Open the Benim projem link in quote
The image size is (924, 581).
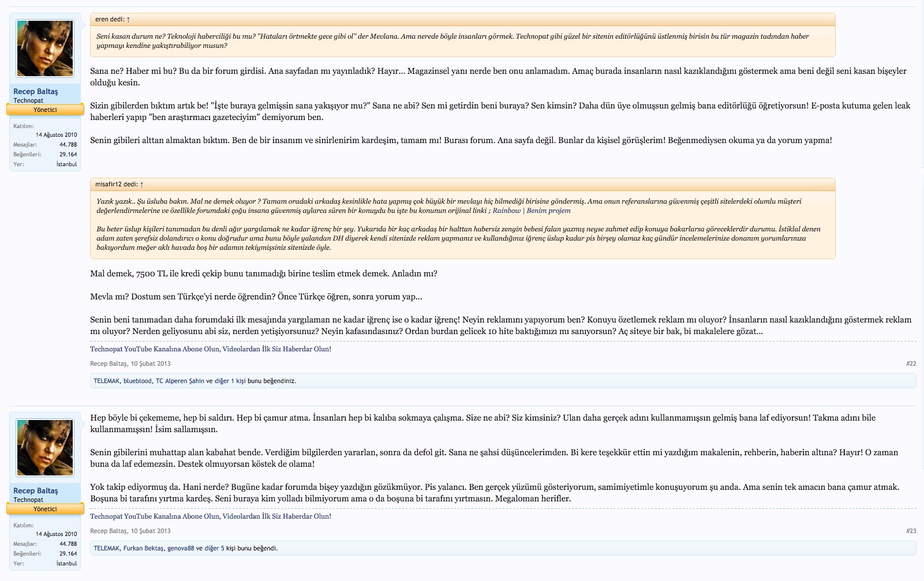pos(548,211)
